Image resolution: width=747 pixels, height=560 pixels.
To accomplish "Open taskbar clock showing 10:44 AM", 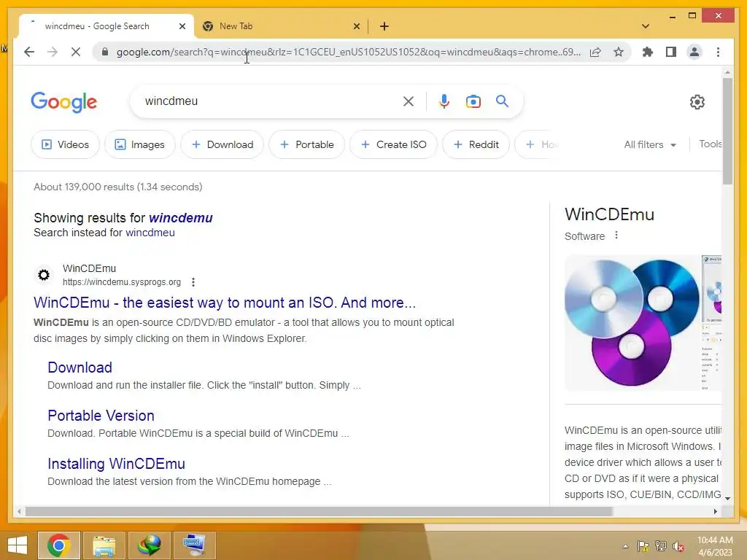I will tap(715, 546).
